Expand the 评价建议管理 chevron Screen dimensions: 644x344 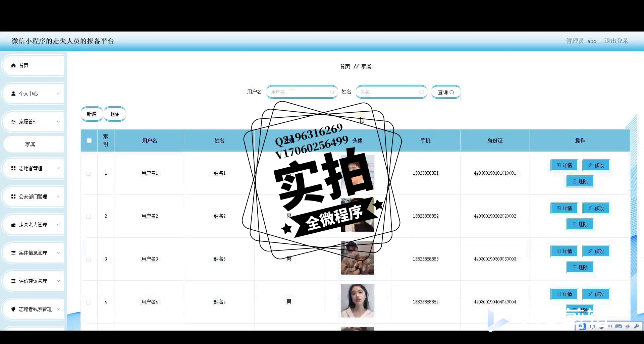58,281
